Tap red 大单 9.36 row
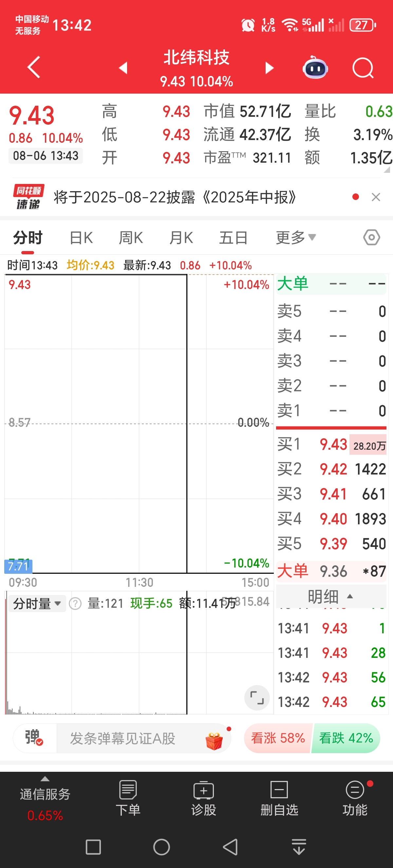 [x=331, y=571]
